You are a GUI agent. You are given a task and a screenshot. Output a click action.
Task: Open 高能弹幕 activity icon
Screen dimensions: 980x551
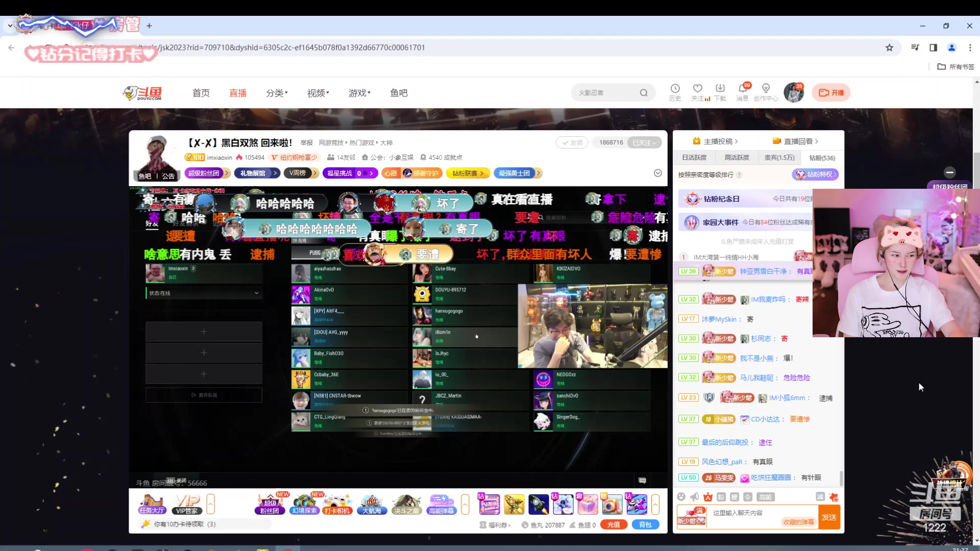click(442, 504)
